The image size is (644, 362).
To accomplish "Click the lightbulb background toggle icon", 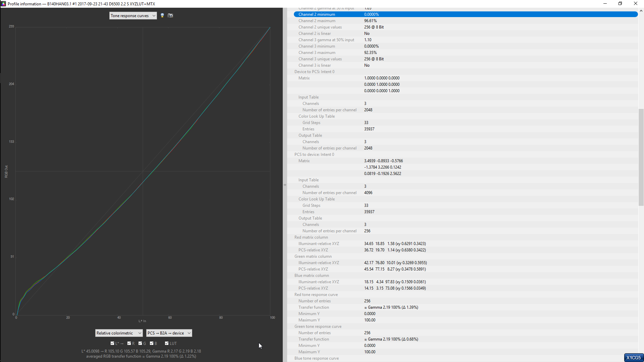I will (162, 15).
